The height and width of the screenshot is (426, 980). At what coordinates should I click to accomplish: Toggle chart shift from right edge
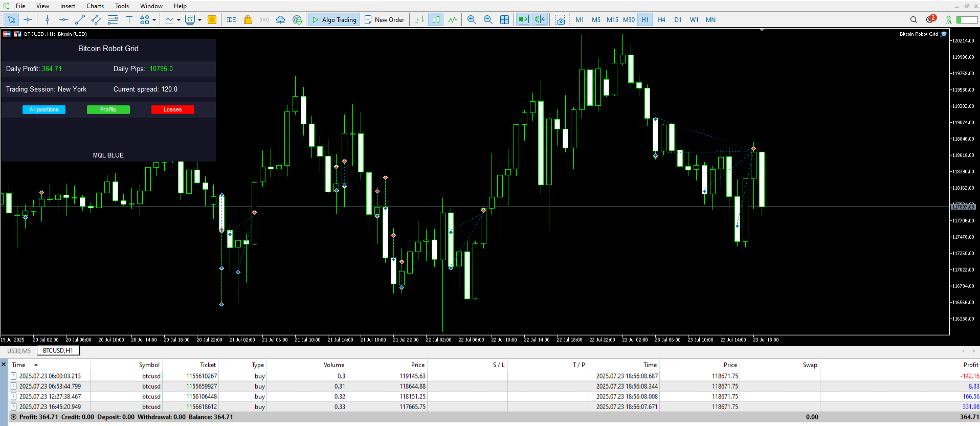pyautogui.click(x=540, y=20)
